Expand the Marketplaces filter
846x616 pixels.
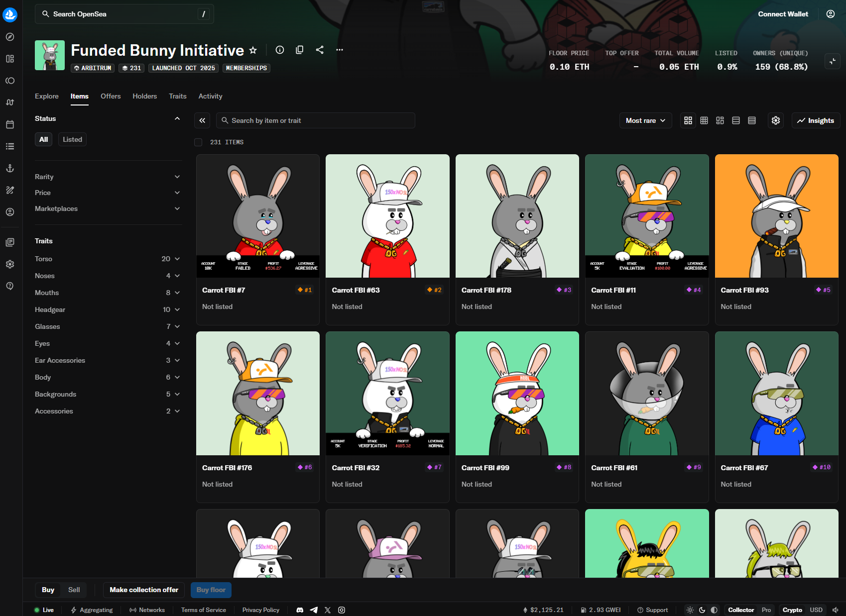click(108, 208)
